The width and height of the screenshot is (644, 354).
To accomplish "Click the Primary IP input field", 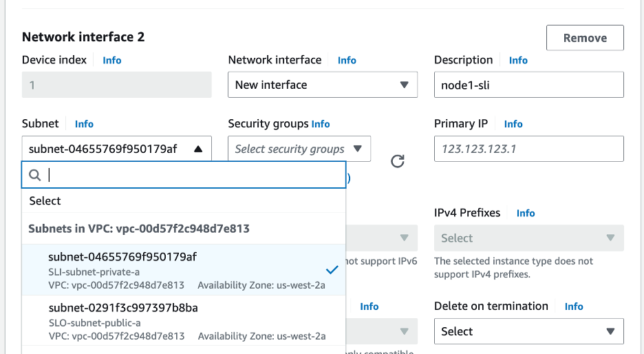I will [x=528, y=149].
